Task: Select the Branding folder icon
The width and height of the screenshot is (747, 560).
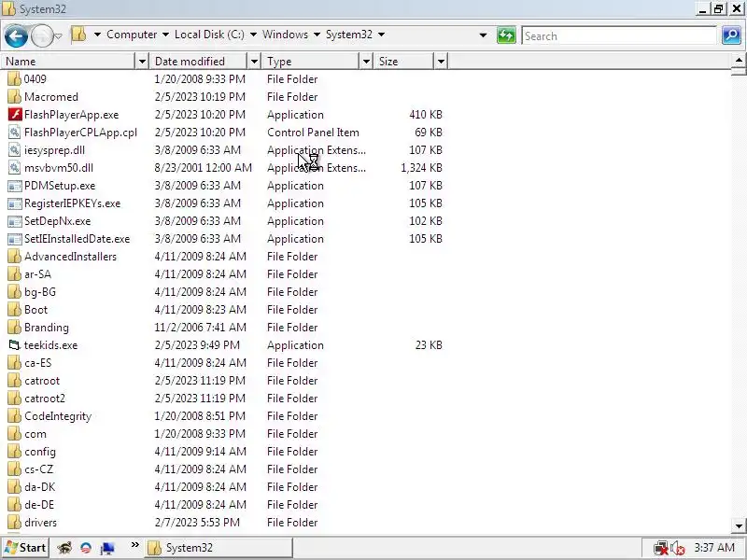Action: point(15,328)
